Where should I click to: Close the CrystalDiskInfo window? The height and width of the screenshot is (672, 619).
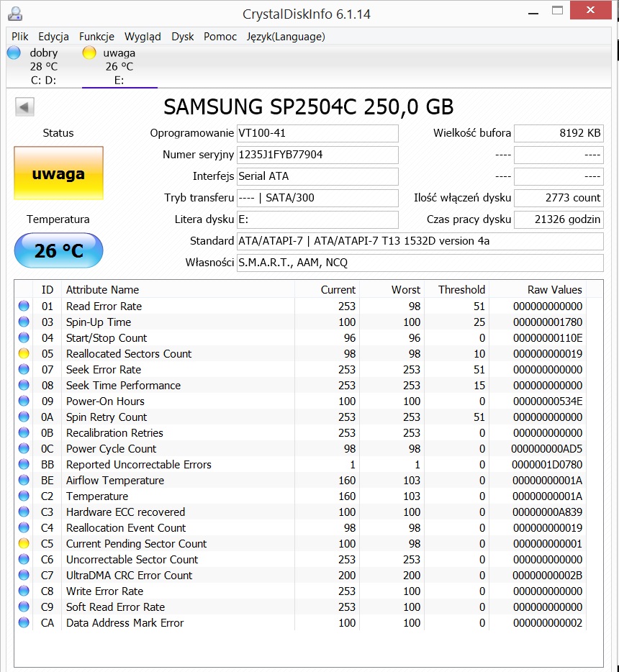tap(590, 10)
